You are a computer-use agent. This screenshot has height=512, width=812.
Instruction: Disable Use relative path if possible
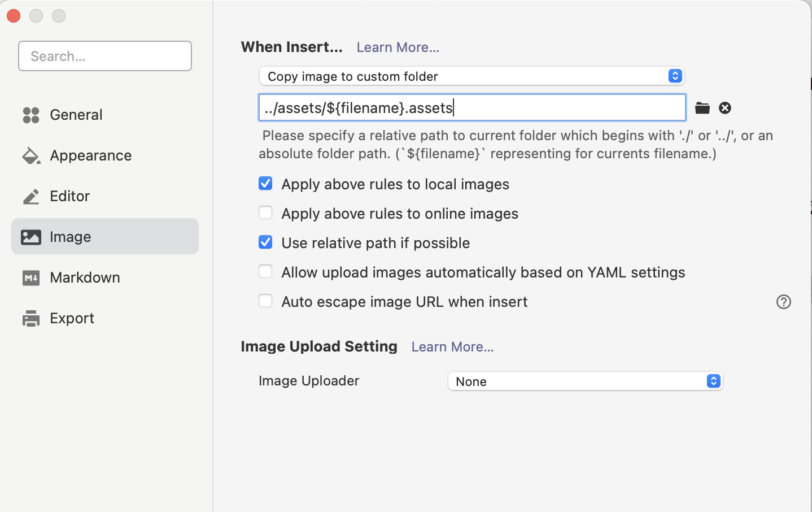click(265, 242)
